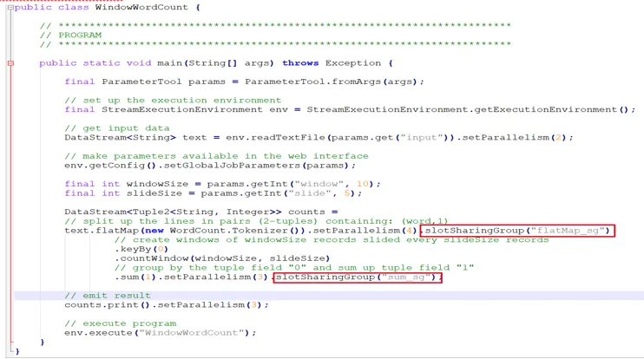Click the "window" string literal
Viewport: 644px width, 359px height.
click(x=319, y=184)
